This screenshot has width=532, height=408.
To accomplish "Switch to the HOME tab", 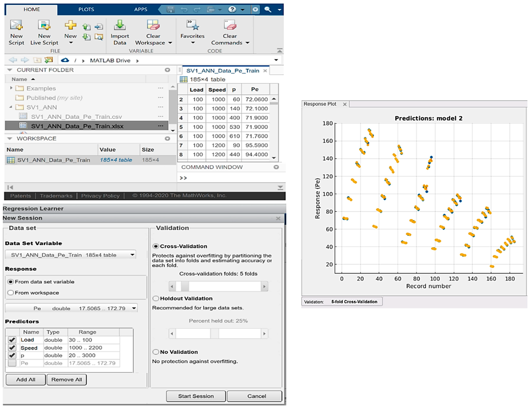I will (x=32, y=10).
